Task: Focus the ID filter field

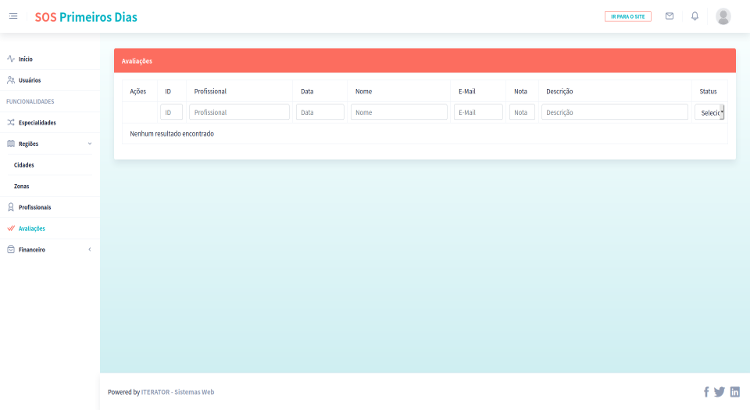Action: (171, 112)
